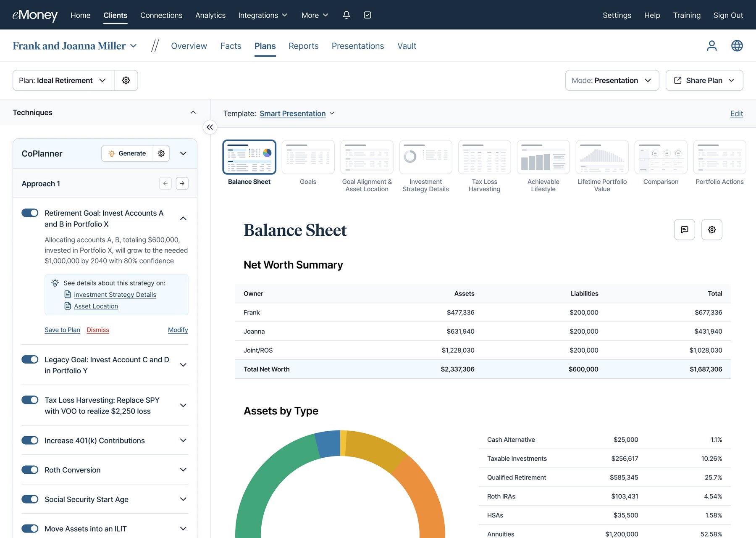
Task: Toggle the Roth Conversion switch
Action: click(30, 469)
